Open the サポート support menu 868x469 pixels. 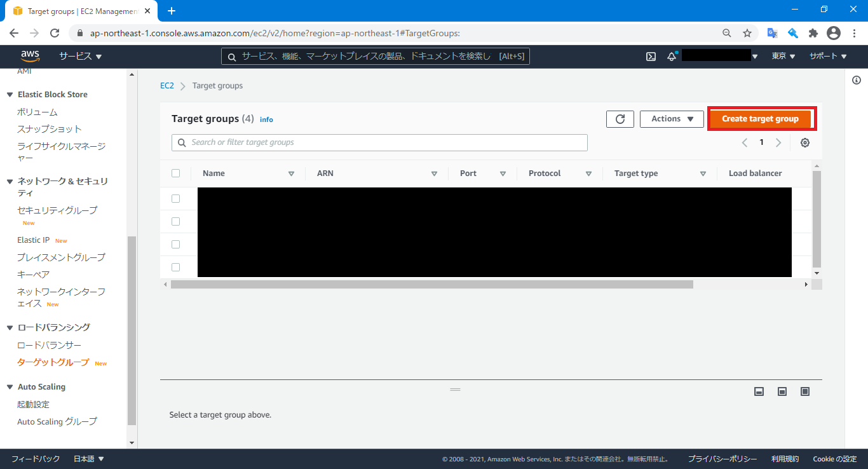(x=828, y=57)
